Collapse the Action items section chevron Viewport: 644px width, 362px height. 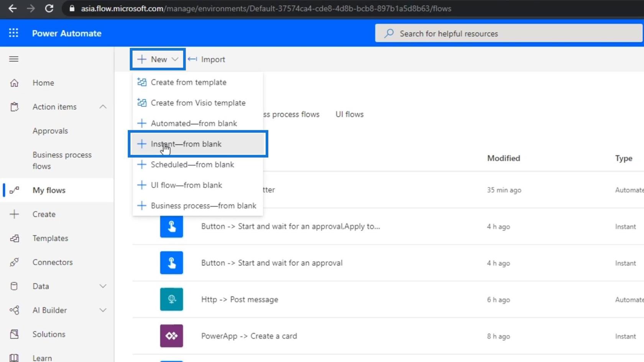tap(103, 107)
